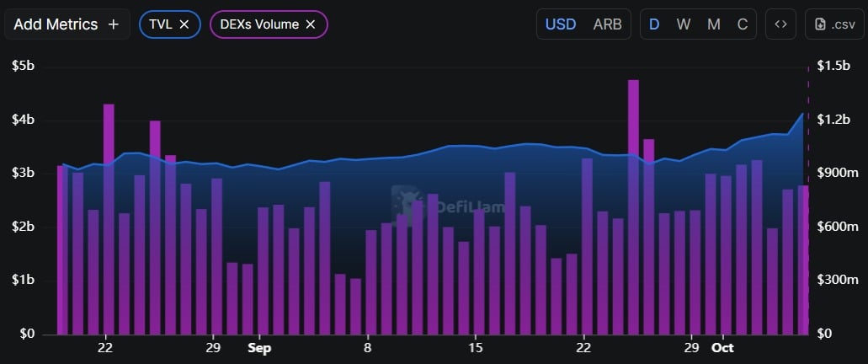Click the DefiLlama watermark logo in chart
Image resolution: width=868 pixels, height=364 pixels.
pos(407,201)
